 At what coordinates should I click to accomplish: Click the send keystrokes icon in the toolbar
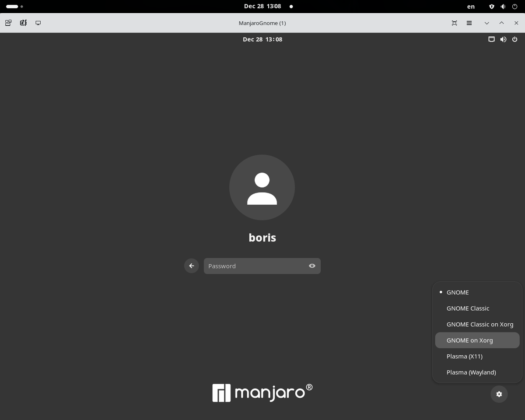23,22
